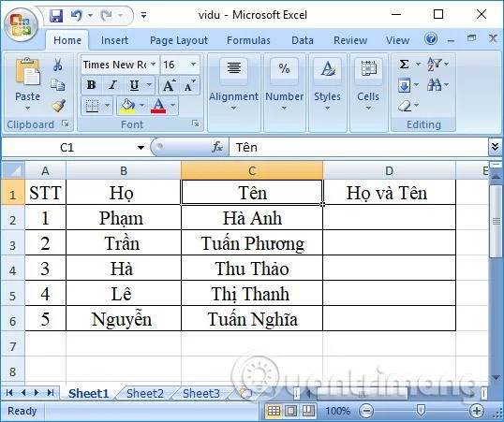Switch to Normal view button
Viewport: 504px width, 422px height.
coord(274,411)
